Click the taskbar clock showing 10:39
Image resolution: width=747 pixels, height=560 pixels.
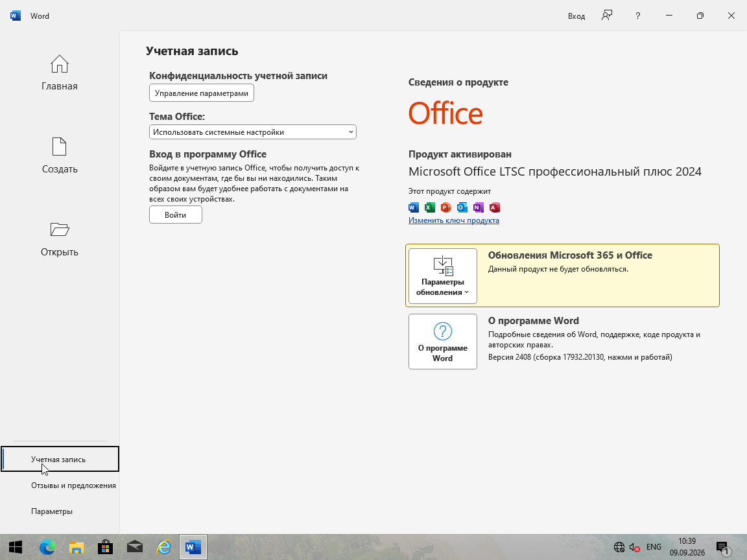click(687, 546)
